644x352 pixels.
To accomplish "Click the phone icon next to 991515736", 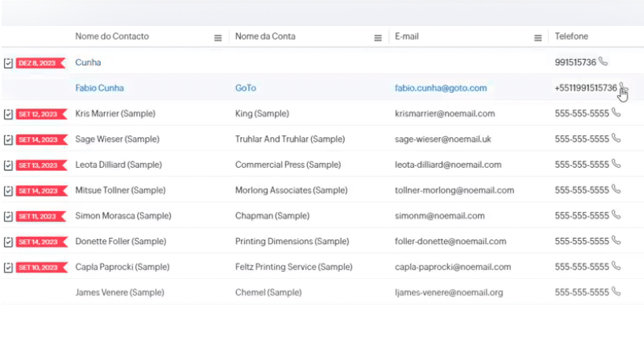I will (x=603, y=61).
